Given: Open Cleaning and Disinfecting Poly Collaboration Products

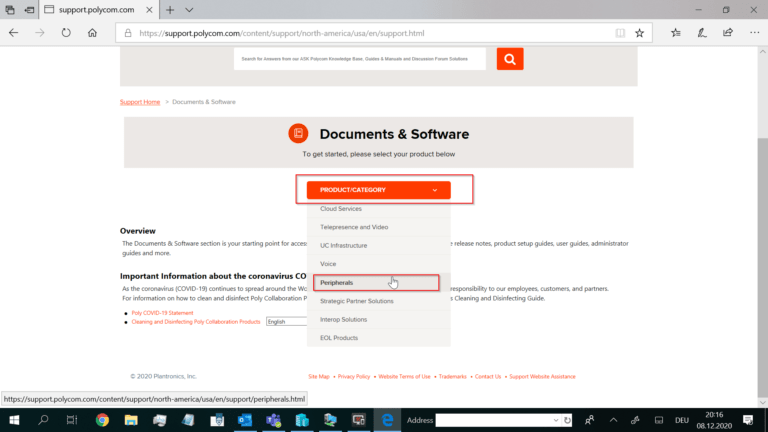Looking at the screenshot, I should pos(196,322).
